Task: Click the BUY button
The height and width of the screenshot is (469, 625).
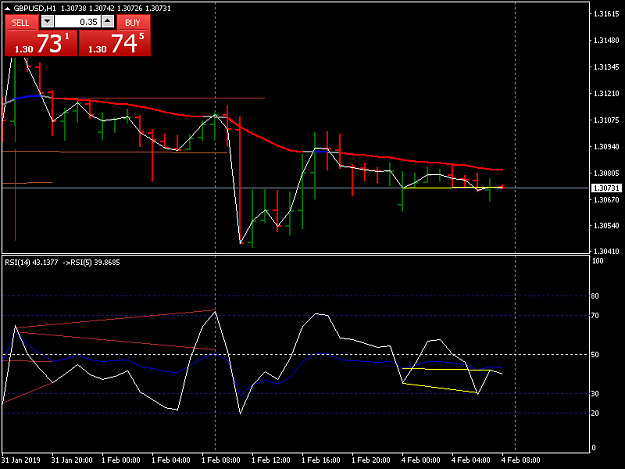Action: click(x=134, y=22)
